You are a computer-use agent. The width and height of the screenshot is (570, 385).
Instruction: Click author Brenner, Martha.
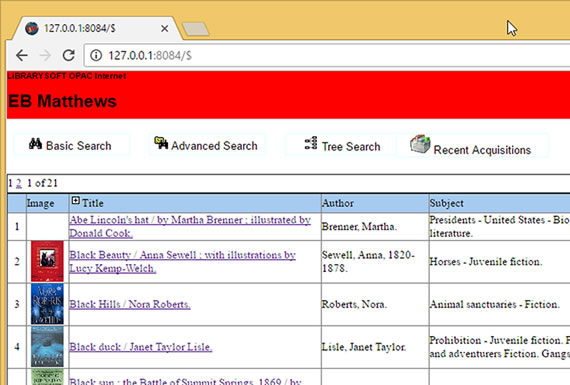pyautogui.click(x=359, y=227)
